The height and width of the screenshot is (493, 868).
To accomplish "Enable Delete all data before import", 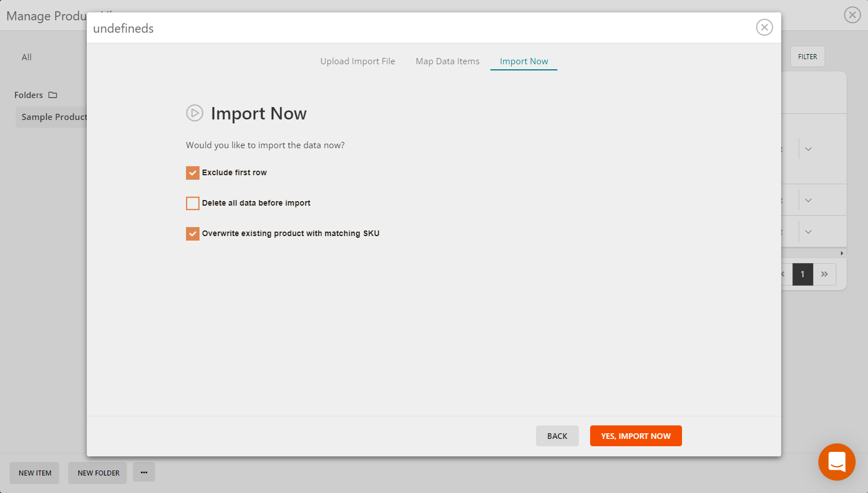I will click(192, 203).
